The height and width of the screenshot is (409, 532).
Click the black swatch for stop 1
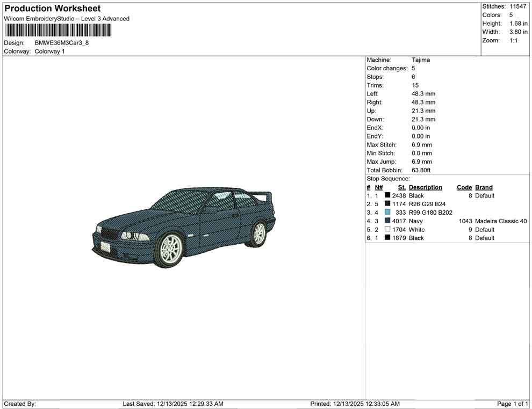point(387,195)
